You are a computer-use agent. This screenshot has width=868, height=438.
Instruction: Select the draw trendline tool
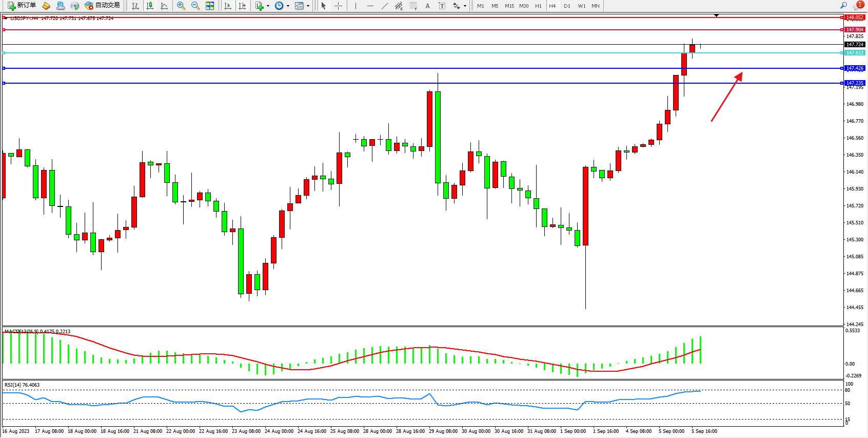tap(384, 6)
